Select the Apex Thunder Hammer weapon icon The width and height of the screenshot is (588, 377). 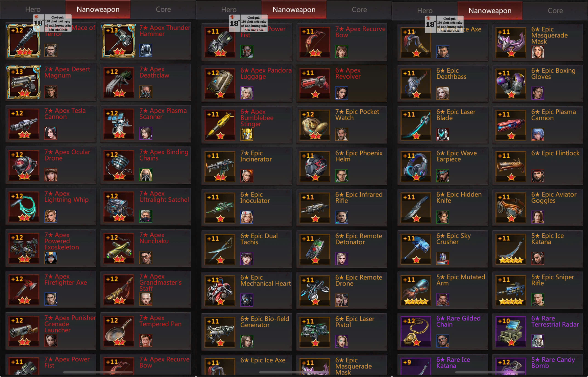[119, 41]
